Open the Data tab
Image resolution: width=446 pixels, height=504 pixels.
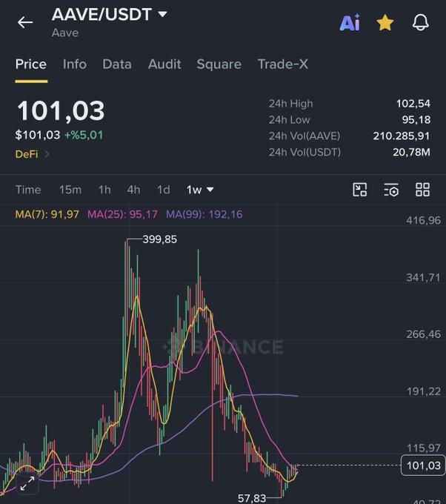click(x=117, y=64)
